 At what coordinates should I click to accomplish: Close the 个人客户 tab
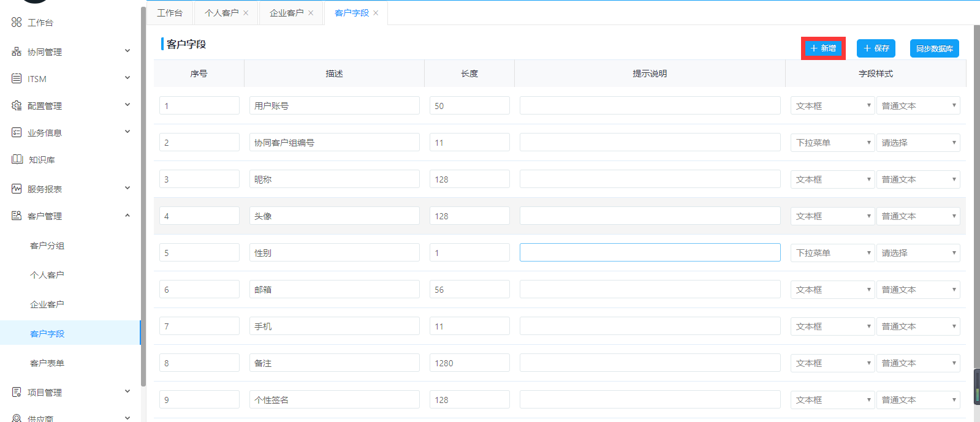click(246, 13)
